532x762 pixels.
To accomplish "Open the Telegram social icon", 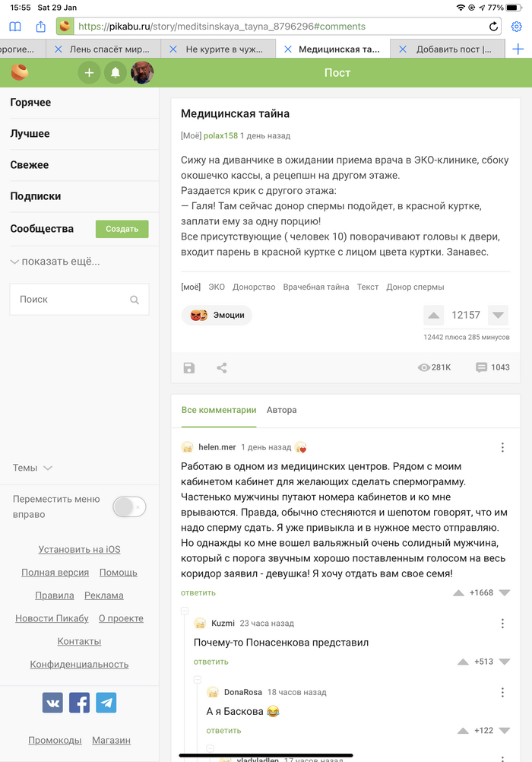I will pos(106,703).
